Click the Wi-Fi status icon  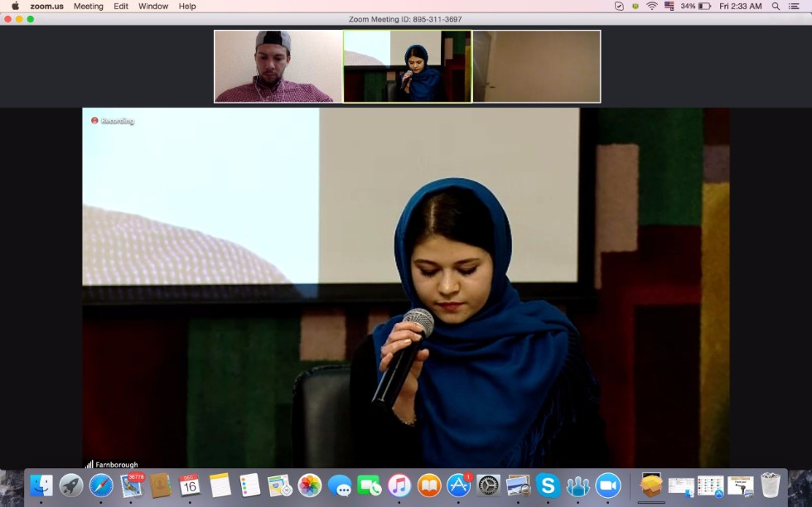[651, 6]
